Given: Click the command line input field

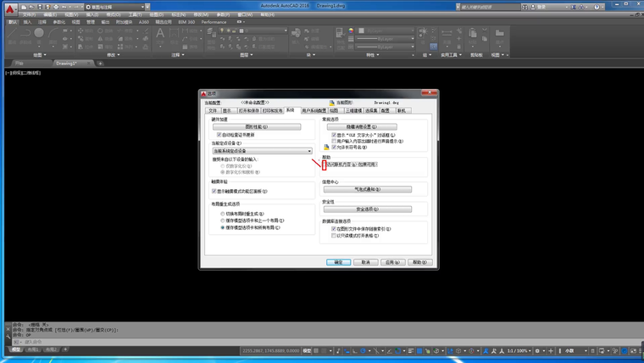Looking at the screenshot, I should click(169, 342).
